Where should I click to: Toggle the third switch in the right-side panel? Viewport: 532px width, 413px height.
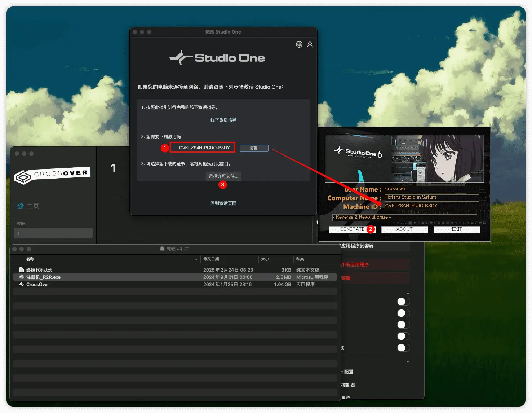click(403, 325)
